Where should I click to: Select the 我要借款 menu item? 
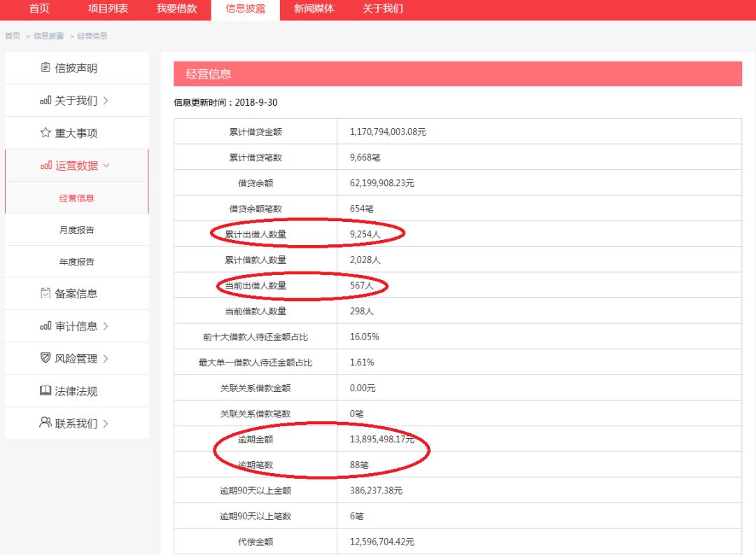(176, 9)
